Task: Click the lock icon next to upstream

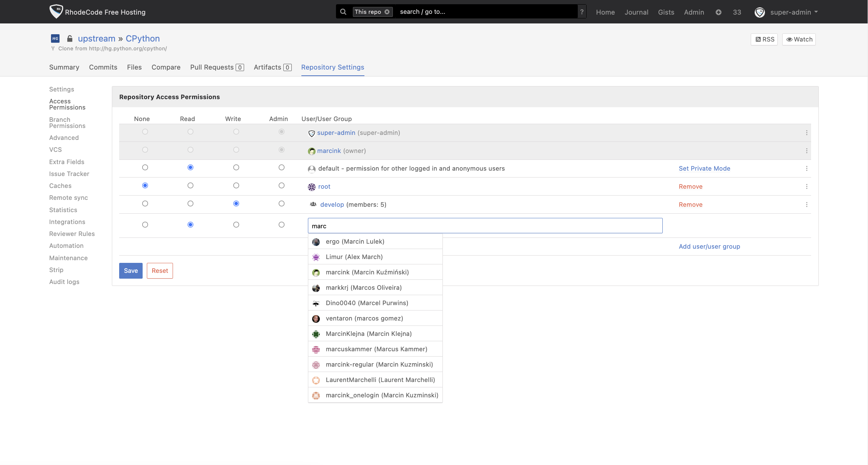Action: 69,38
